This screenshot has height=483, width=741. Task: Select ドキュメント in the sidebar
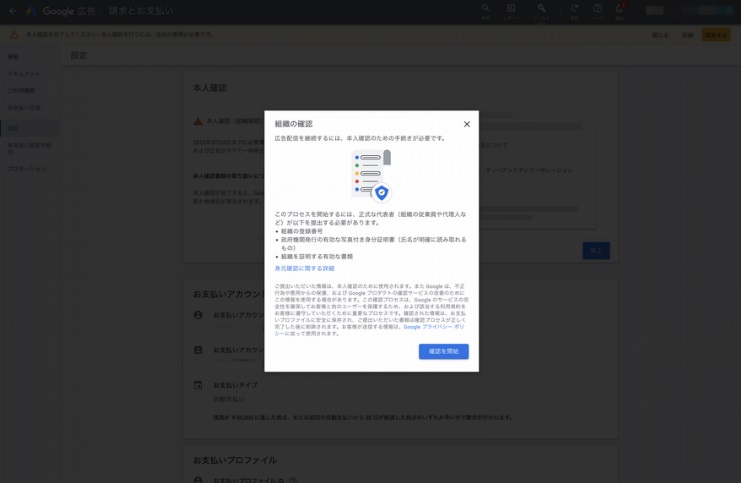(x=24, y=74)
